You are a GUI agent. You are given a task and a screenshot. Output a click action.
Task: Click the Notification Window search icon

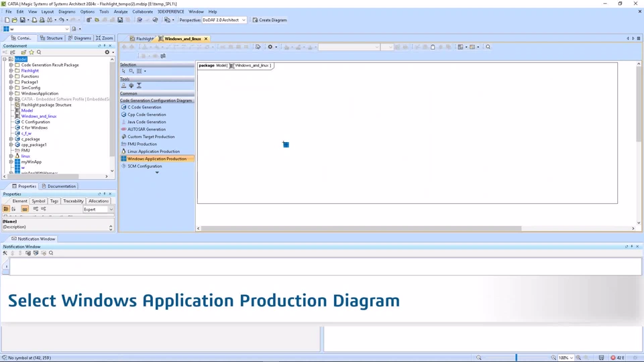[x=51, y=253]
